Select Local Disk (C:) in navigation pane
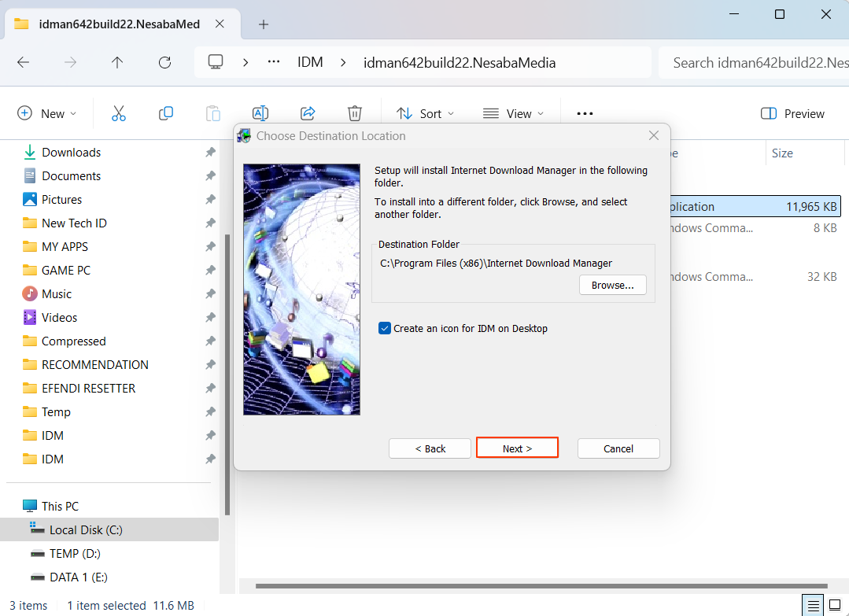 pyautogui.click(x=109, y=530)
